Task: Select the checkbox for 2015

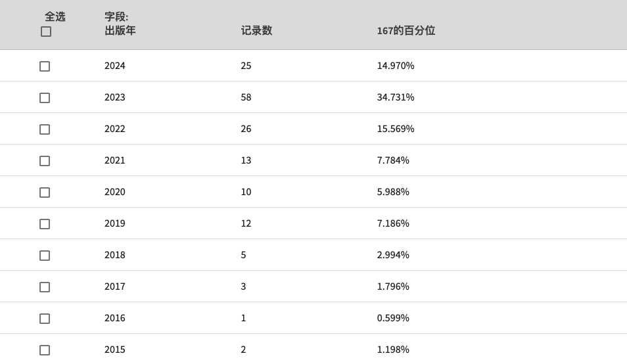Action: point(45,350)
